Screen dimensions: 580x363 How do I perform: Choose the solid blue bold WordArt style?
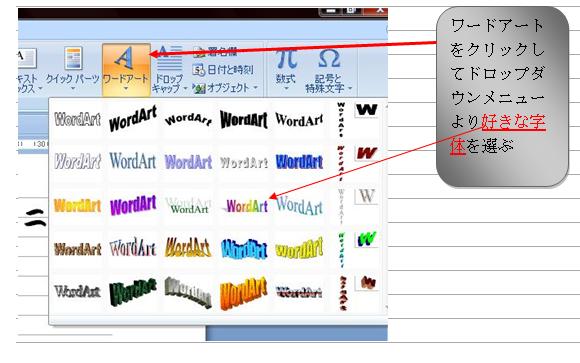click(x=299, y=162)
